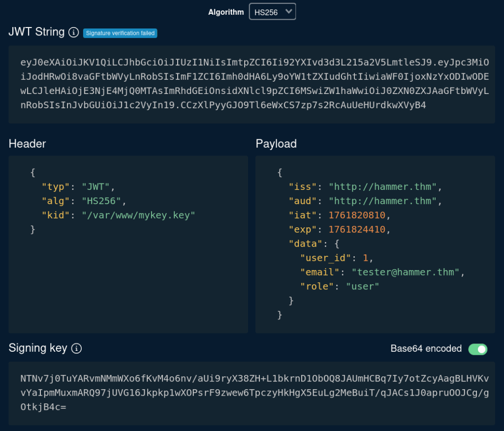
Task: Click the "iss" URL value in Payload
Action: 382,186
